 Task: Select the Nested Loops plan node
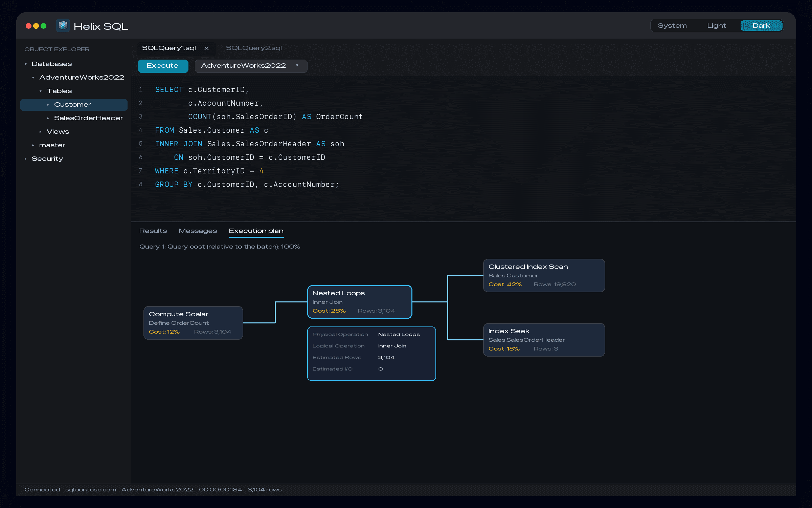360,302
